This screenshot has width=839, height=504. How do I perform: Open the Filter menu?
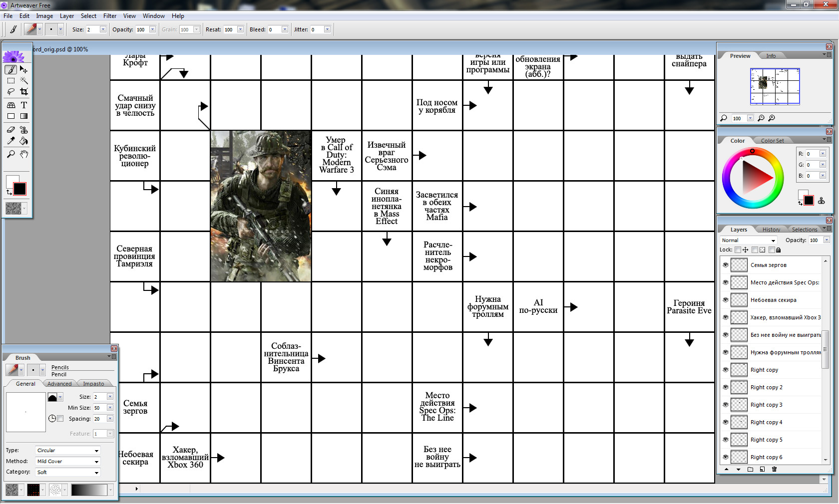click(x=110, y=16)
